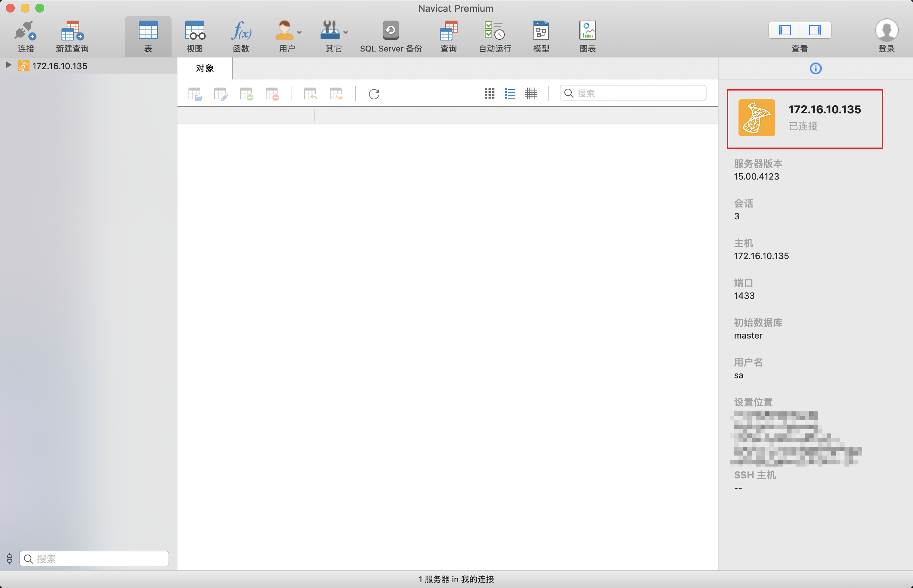Click the status bar server count text
This screenshot has width=913, height=588.
456,579
